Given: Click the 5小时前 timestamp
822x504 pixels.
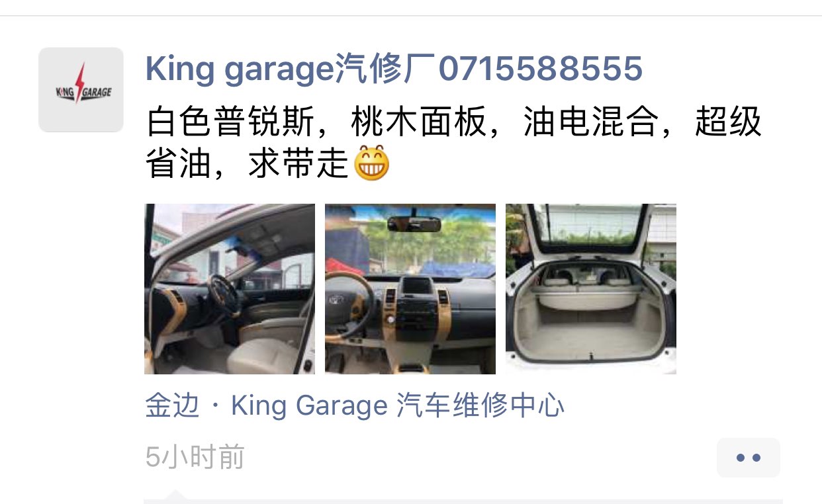Looking at the screenshot, I should (195, 457).
